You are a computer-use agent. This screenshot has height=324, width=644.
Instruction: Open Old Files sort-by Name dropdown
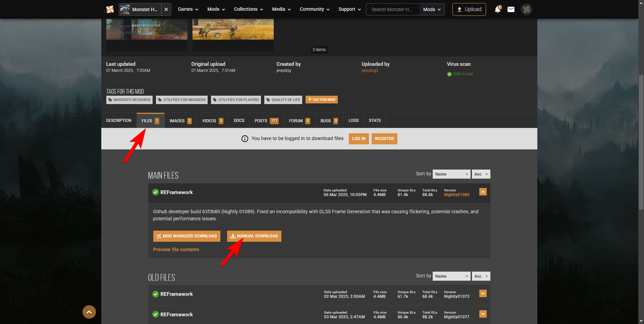pyautogui.click(x=451, y=276)
